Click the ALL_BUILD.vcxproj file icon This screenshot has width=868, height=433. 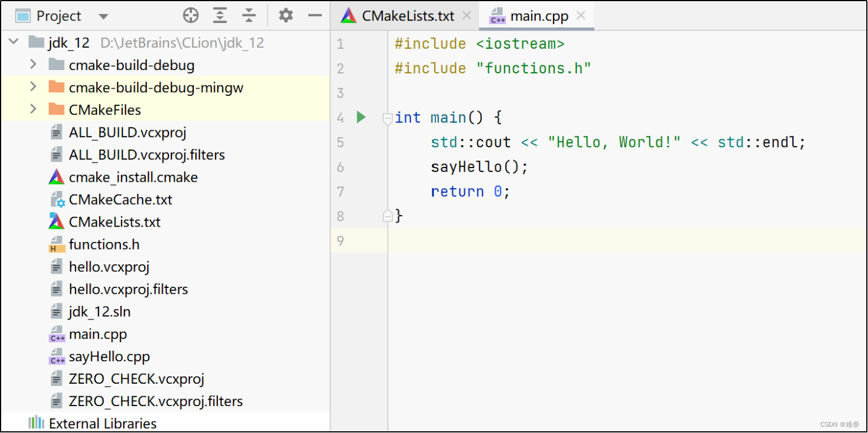pos(56,132)
